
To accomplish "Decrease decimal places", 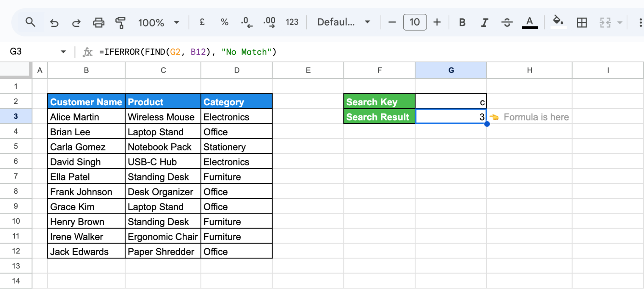I will (246, 23).
